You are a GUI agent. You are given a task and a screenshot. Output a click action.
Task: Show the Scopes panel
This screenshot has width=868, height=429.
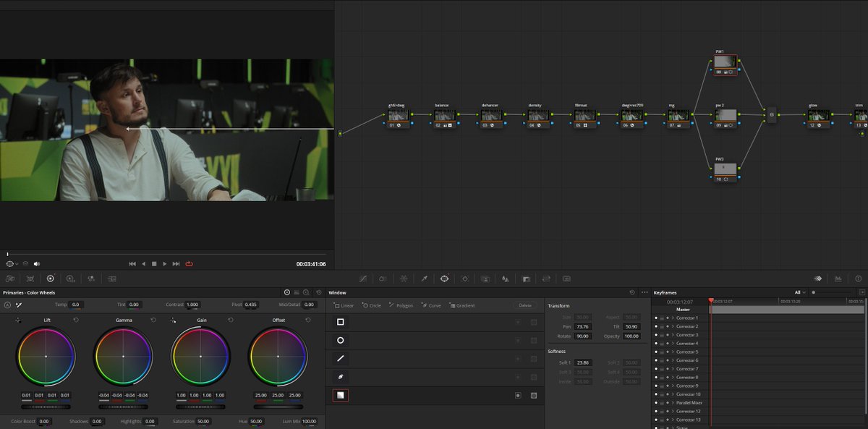(838, 279)
